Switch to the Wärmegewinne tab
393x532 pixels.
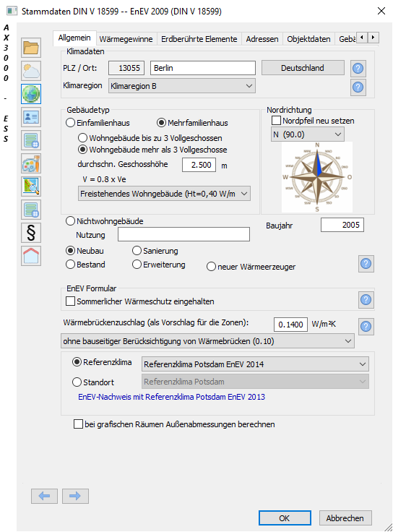click(126, 39)
